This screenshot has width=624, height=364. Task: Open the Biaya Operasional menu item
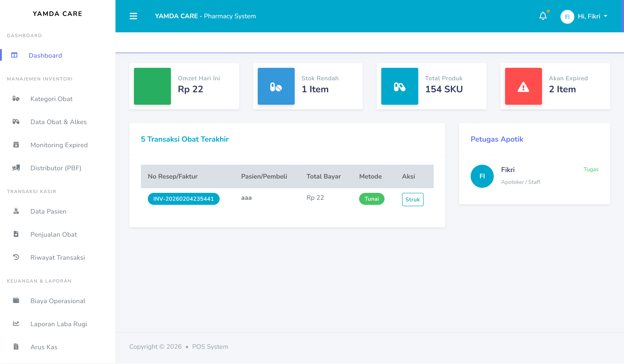coord(58,301)
